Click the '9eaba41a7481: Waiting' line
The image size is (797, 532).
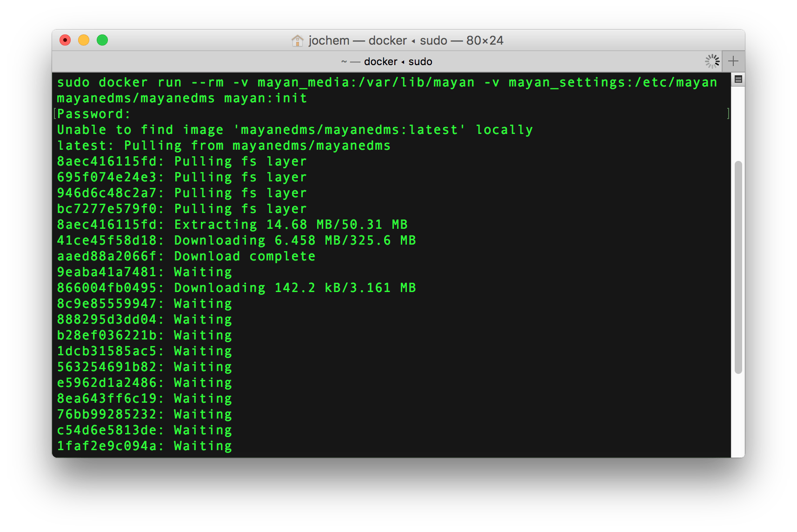pyautogui.click(x=144, y=272)
